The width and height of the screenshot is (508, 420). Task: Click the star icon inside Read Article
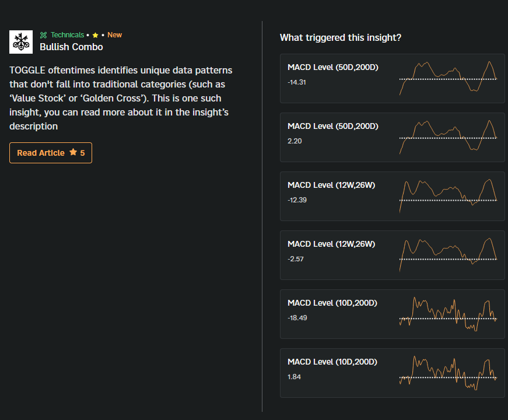point(73,152)
